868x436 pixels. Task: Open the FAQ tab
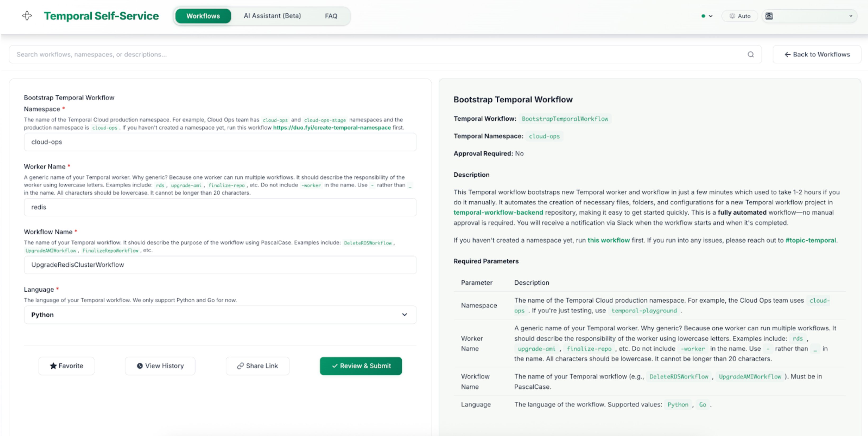coord(331,16)
